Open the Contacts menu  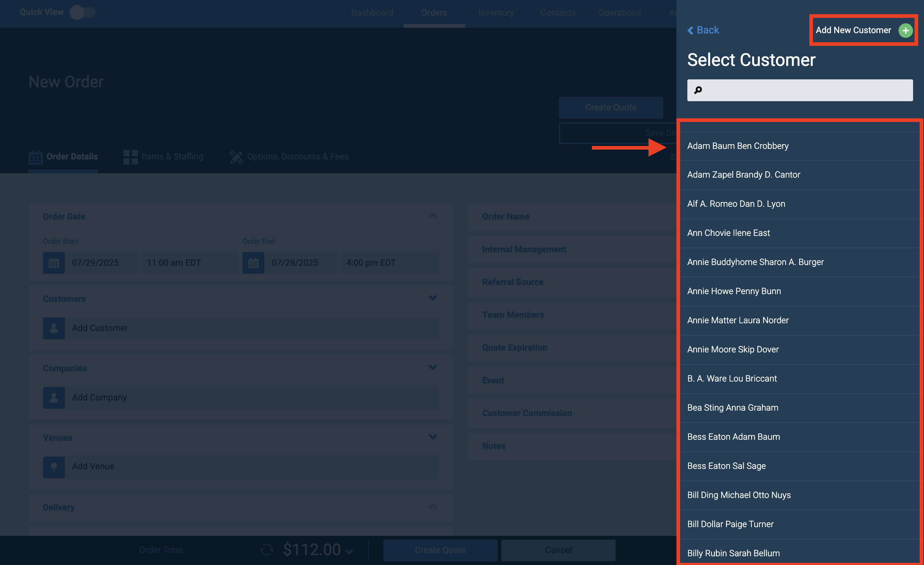558,13
